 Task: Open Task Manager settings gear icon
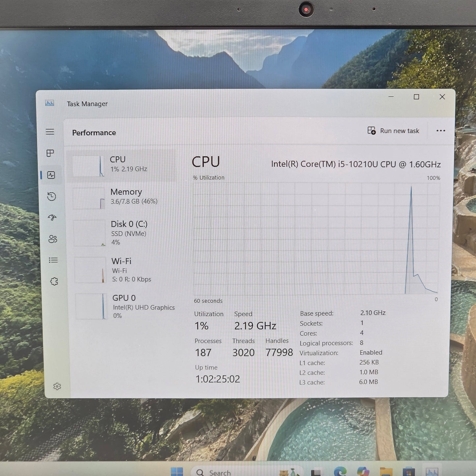click(57, 386)
